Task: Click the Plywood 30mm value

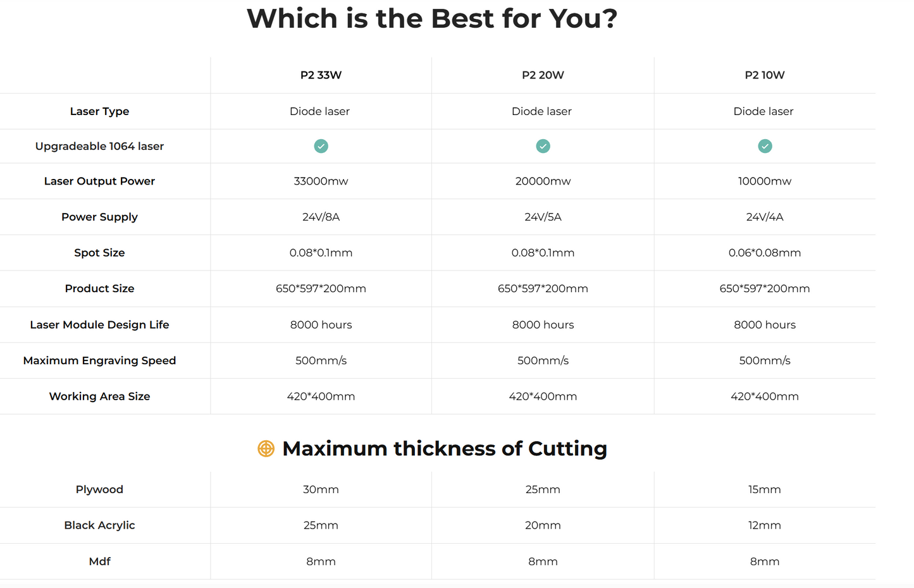Action: (x=321, y=489)
